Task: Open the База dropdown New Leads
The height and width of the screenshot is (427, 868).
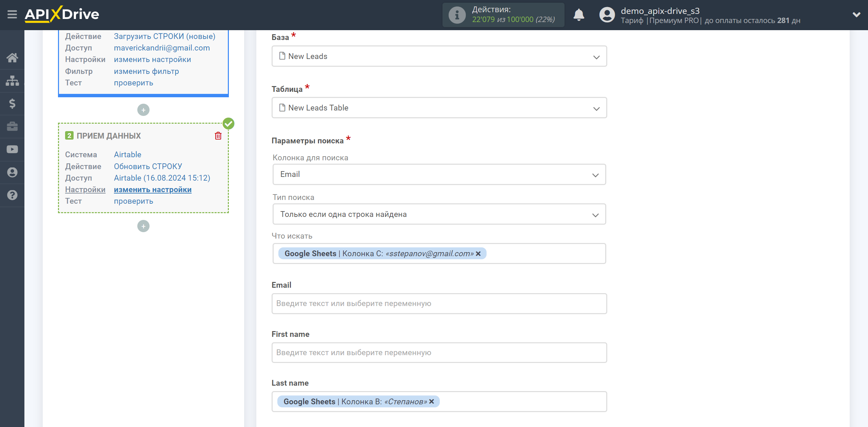Action: point(439,56)
